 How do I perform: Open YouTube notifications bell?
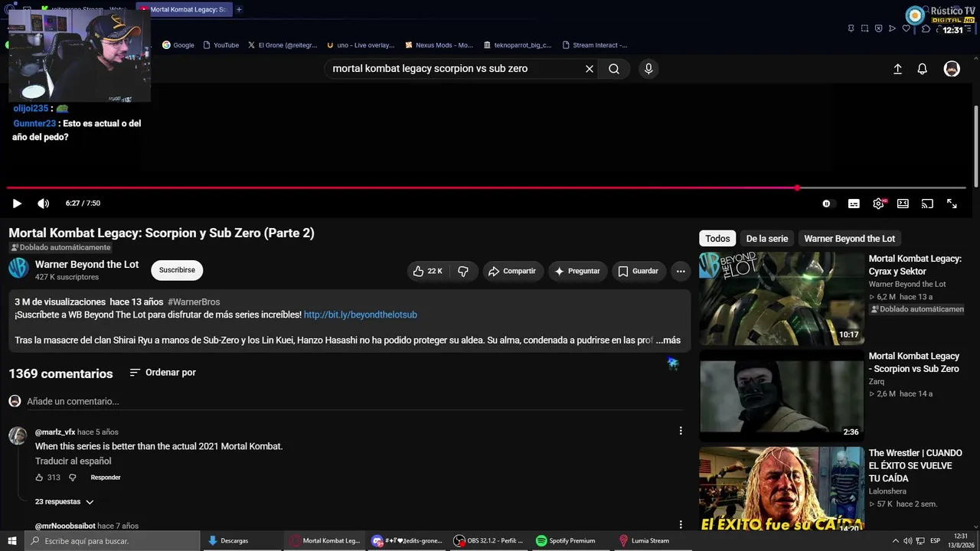[923, 69]
